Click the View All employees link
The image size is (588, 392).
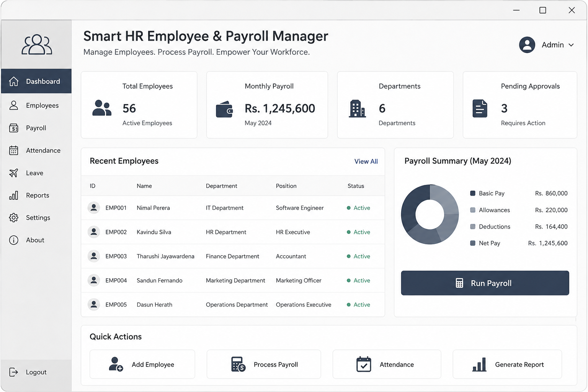[x=366, y=162]
